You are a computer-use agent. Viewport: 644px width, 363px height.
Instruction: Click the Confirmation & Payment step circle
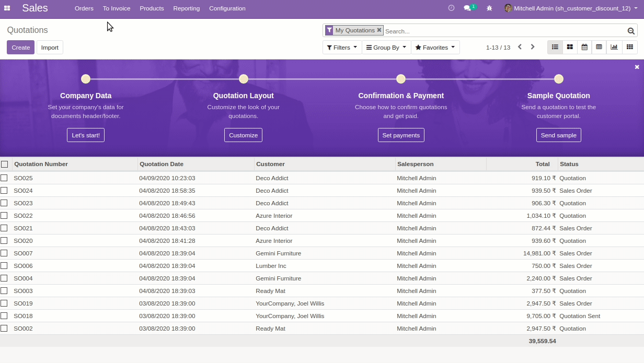click(401, 79)
